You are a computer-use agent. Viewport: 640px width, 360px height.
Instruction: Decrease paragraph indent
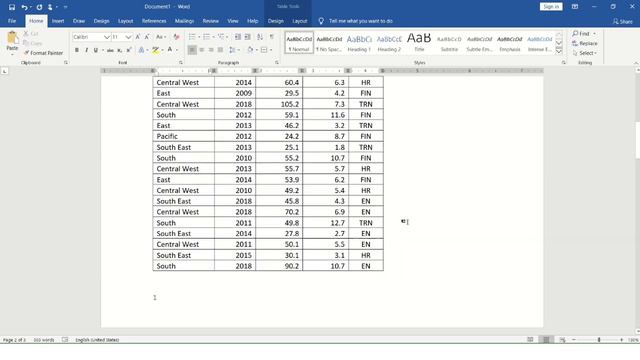point(238,37)
